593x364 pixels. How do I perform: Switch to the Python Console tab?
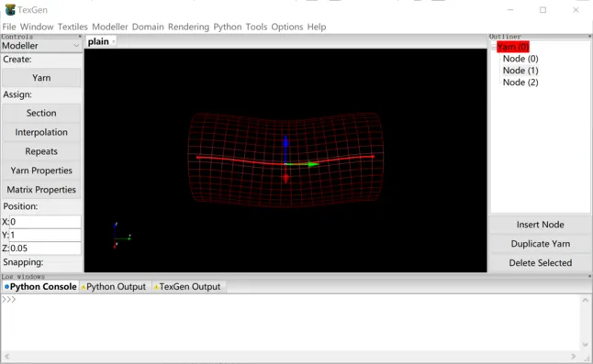[x=40, y=287]
